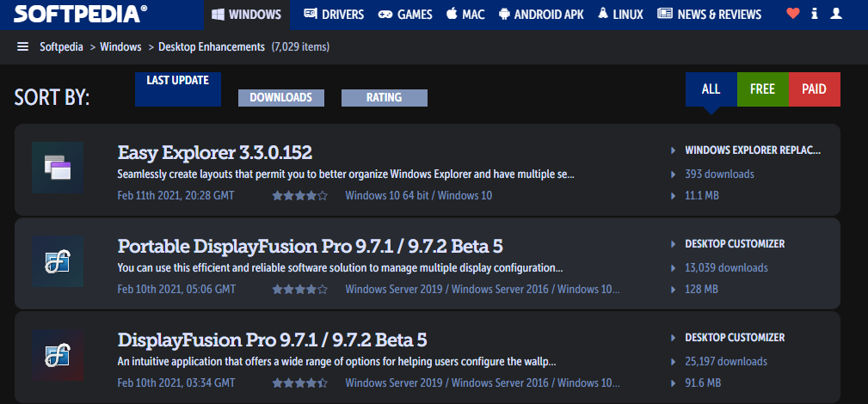Select the ALL filter
This screenshot has width=868, height=404.
click(711, 89)
